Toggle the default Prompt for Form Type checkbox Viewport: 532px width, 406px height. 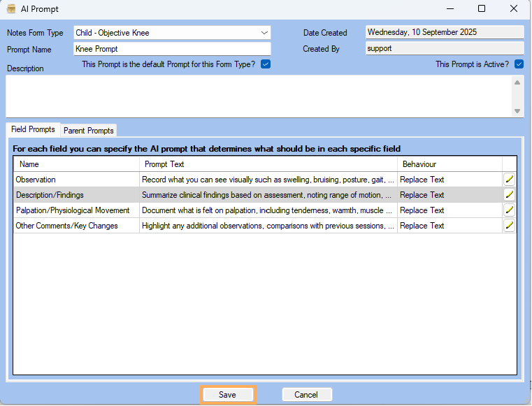point(266,64)
